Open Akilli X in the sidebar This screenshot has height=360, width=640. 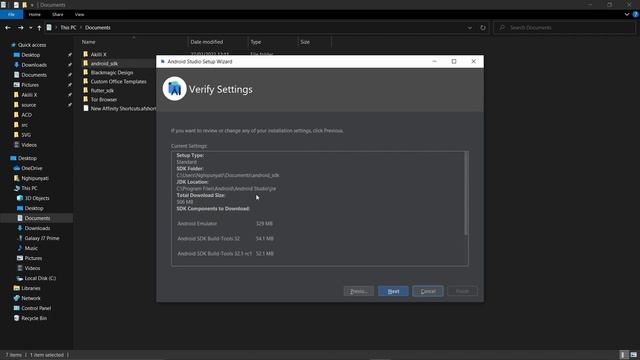click(29, 95)
